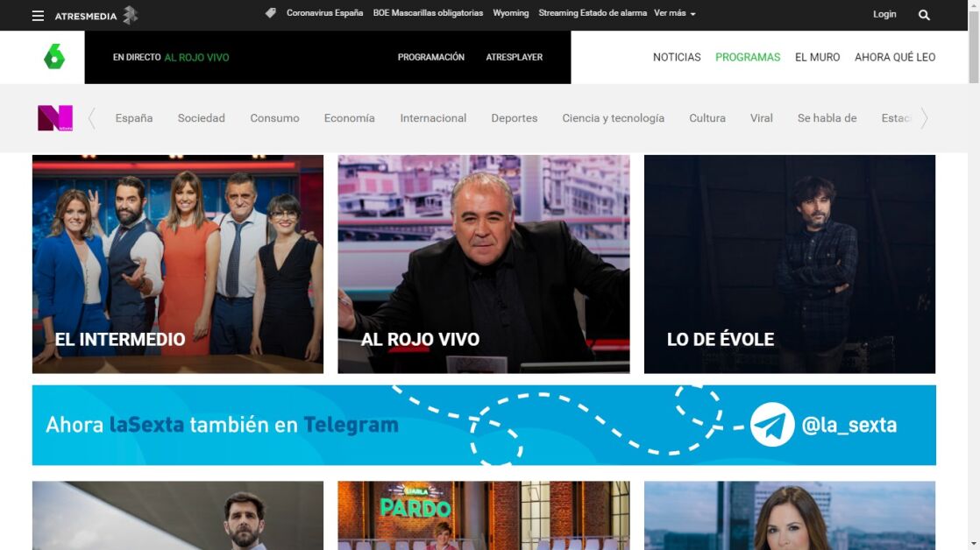Open the El Intermedio show thumbnail
Image resolution: width=980 pixels, height=550 pixels.
tap(178, 264)
